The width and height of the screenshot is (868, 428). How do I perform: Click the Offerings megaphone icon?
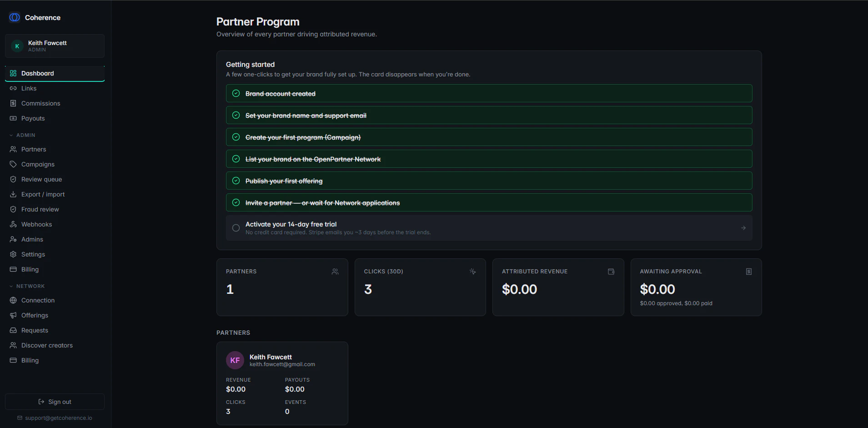(13, 315)
